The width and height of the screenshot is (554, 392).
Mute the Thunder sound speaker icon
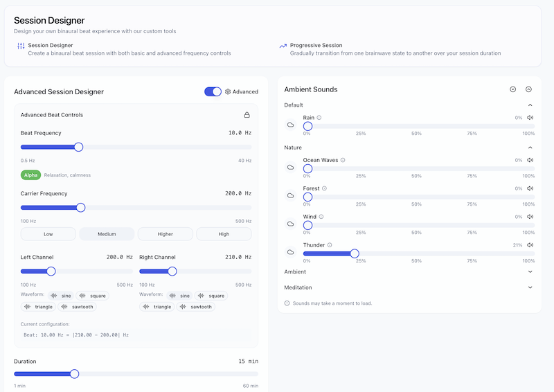point(530,245)
